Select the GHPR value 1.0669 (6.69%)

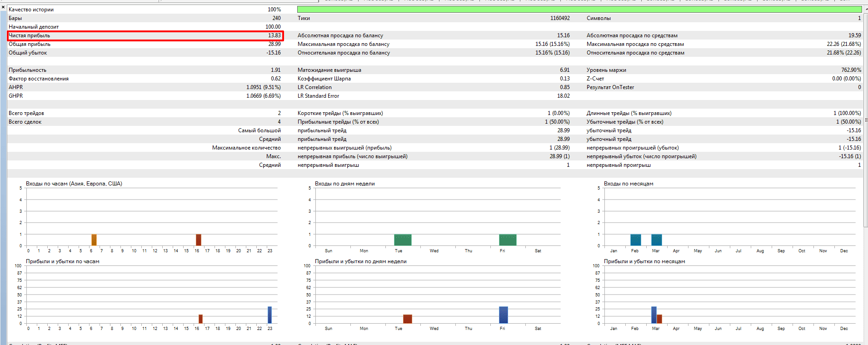coord(264,96)
